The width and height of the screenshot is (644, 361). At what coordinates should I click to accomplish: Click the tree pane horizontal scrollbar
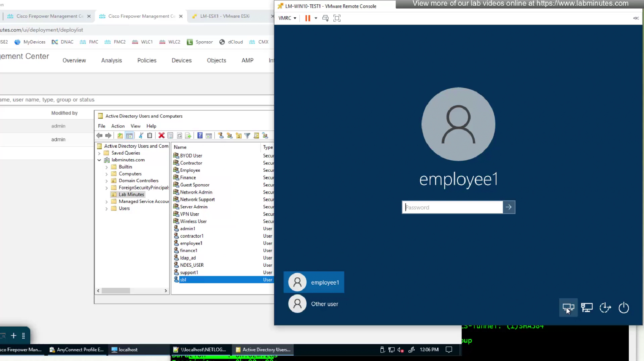tap(116, 291)
